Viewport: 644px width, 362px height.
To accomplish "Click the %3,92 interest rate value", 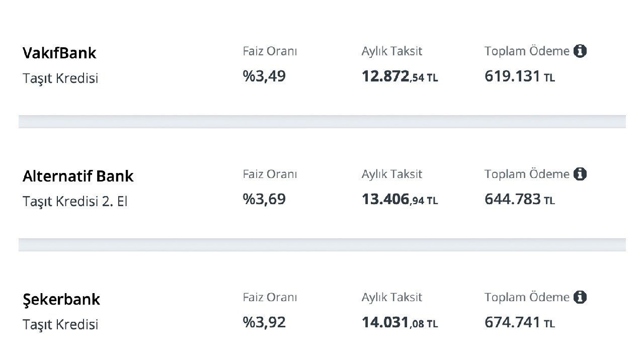I will (264, 323).
